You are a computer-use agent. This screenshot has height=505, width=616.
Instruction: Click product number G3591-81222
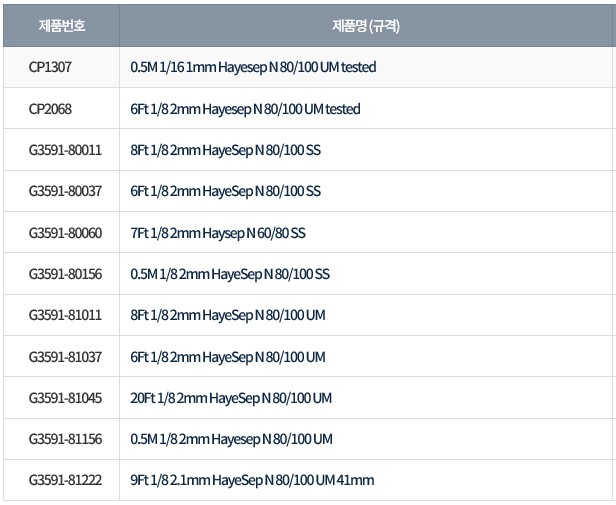point(65,480)
